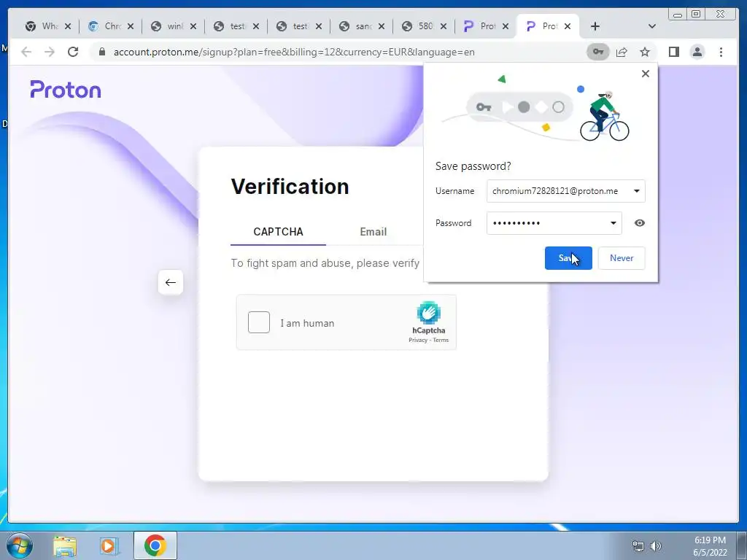This screenshot has width=747, height=560.
Task: Choose Never for saving password
Action: coord(622,258)
